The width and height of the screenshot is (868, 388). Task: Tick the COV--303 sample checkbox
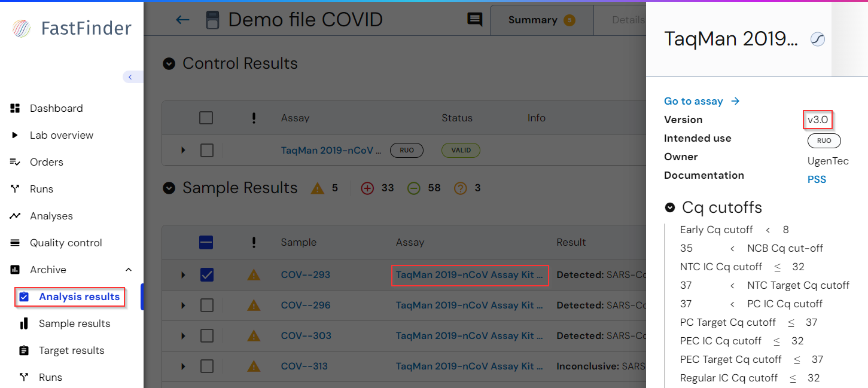coord(207,336)
